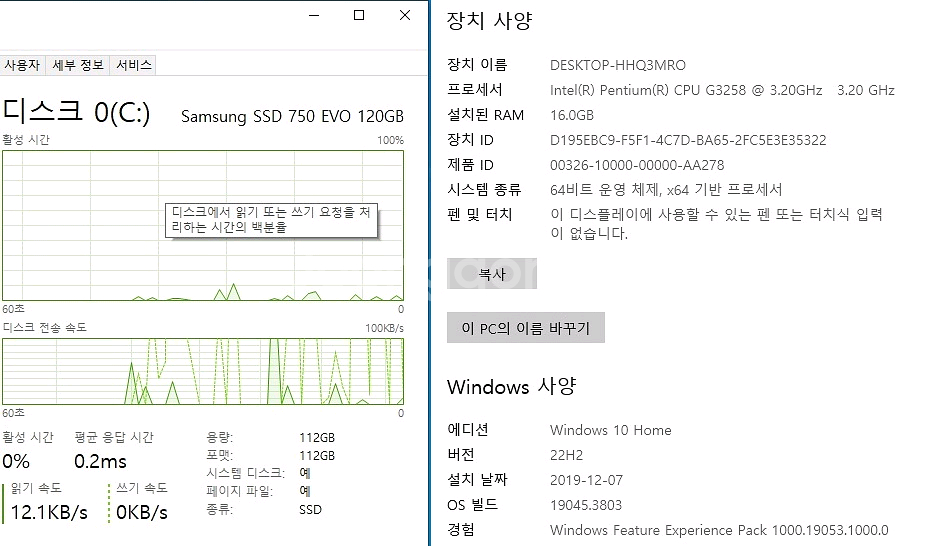
Task: Switch to the 사용자 tab
Action: coord(22,65)
